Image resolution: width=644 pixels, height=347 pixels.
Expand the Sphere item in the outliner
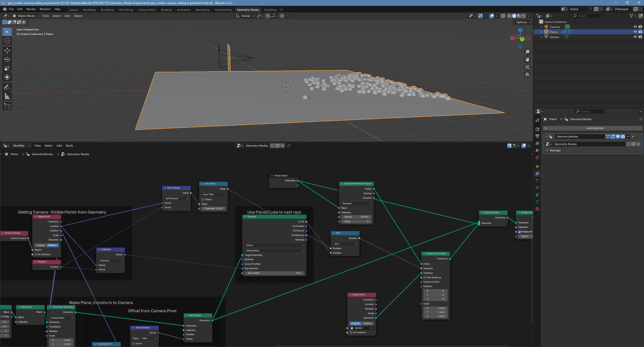541,37
